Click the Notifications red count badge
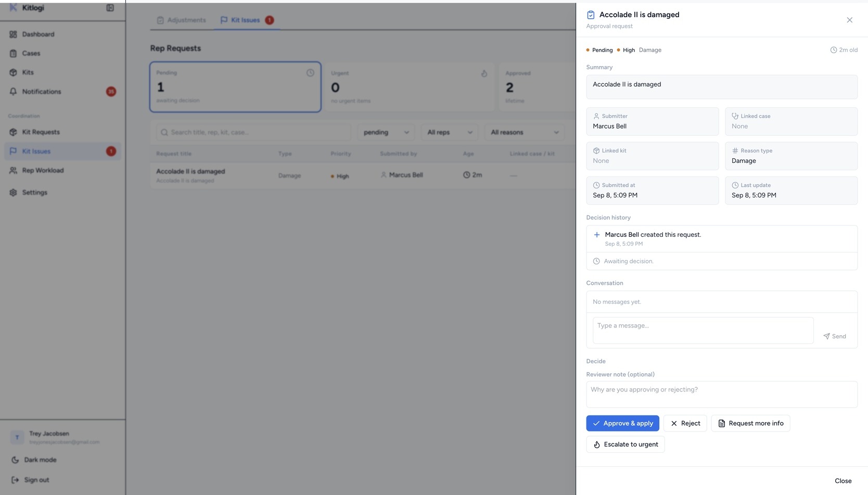 [x=111, y=92]
